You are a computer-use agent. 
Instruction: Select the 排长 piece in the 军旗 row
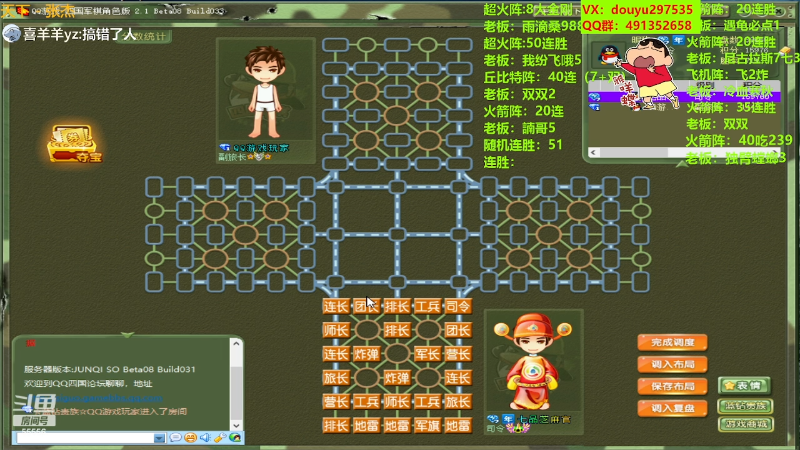(x=336, y=426)
